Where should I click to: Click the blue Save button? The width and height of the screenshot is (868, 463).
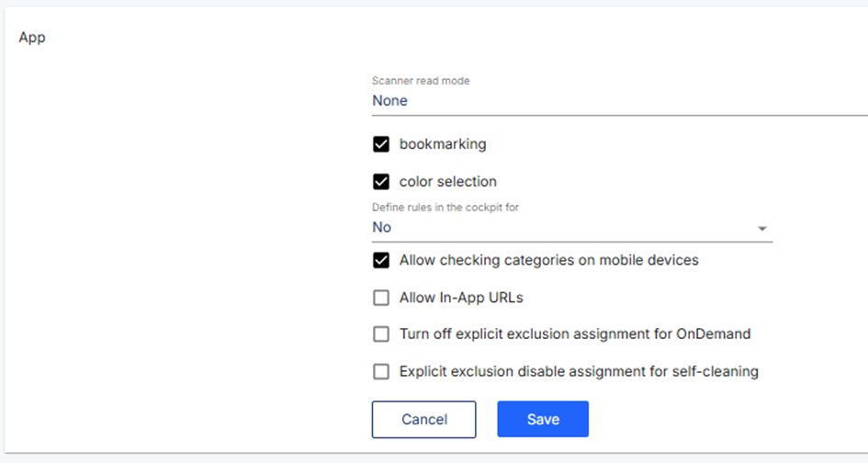click(x=543, y=419)
